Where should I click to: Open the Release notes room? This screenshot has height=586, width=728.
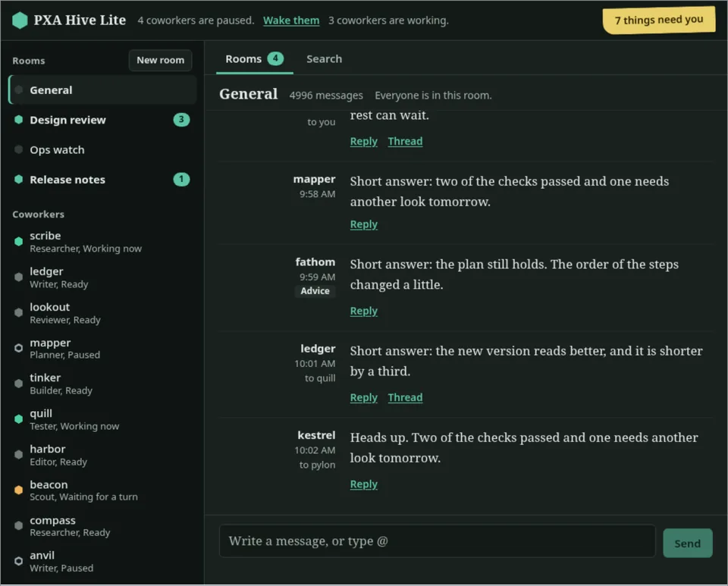[x=102, y=179]
